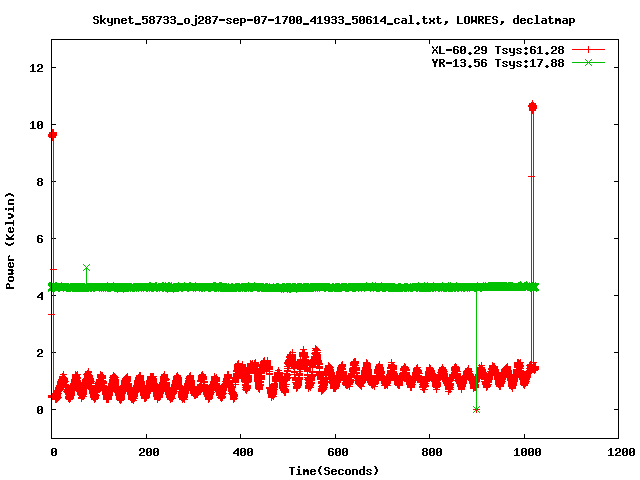Viewport: 640px width, 480px height.
Task: Click the red line sample in the legend
Action: (x=588, y=50)
